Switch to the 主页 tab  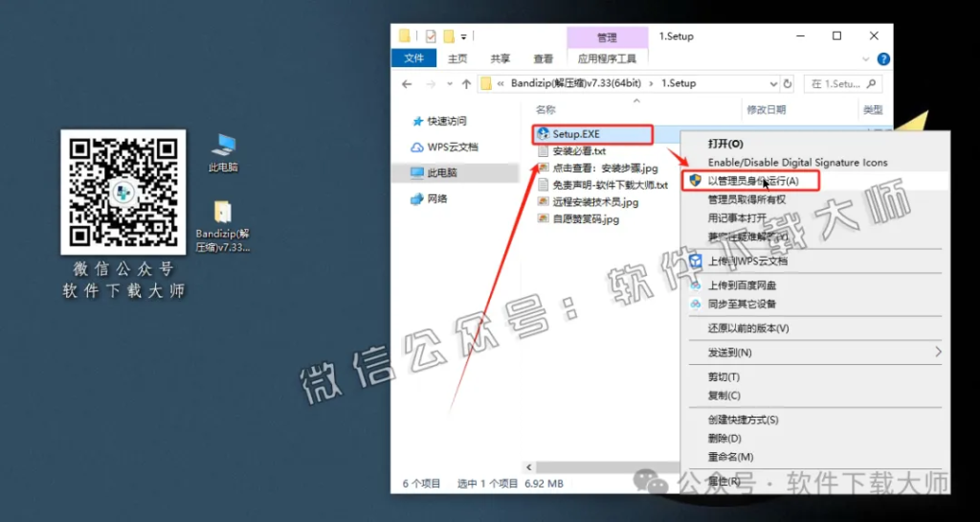457,58
